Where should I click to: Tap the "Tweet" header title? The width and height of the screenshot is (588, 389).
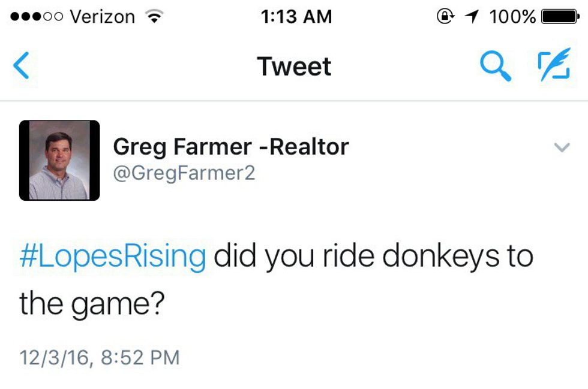[294, 66]
